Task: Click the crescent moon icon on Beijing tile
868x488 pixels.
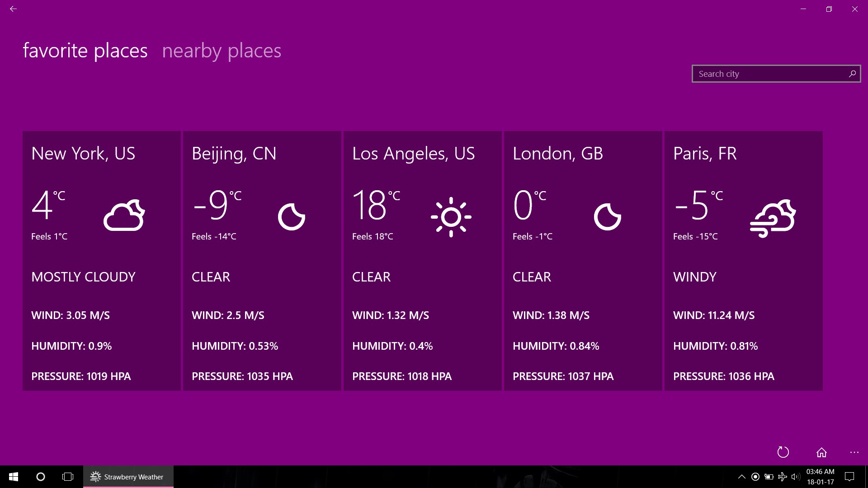Action: tap(291, 217)
